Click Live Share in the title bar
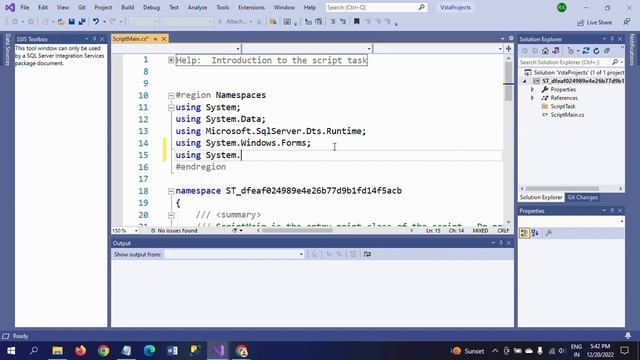This screenshot has width=640, height=360. [x=595, y=22]
